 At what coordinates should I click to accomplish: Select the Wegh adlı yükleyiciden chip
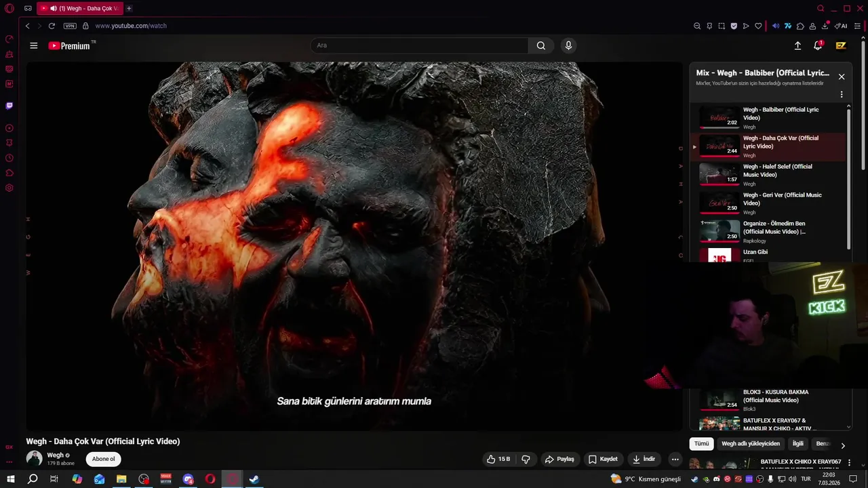point(751,443)
